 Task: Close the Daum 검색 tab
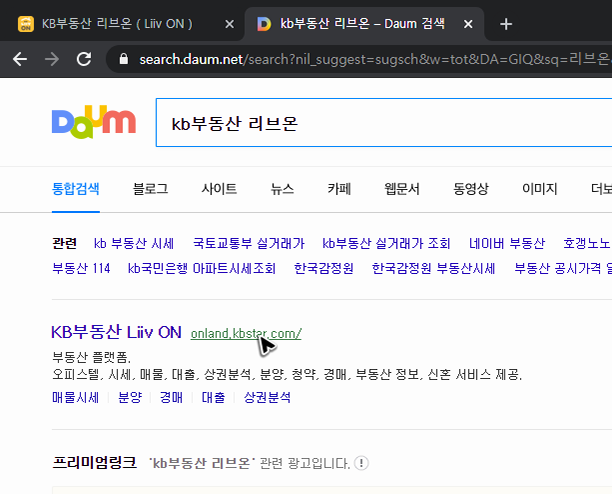pyautogui.click(x=468, y=24)
